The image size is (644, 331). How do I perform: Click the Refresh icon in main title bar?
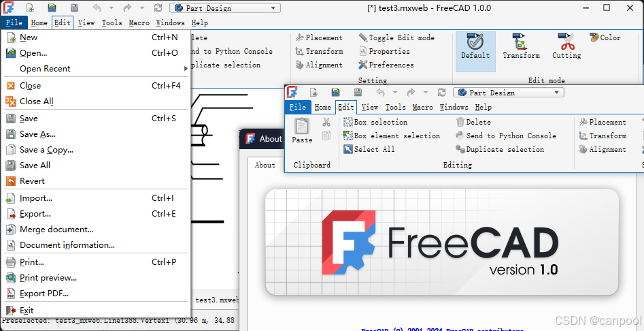(x=158, y=7)
